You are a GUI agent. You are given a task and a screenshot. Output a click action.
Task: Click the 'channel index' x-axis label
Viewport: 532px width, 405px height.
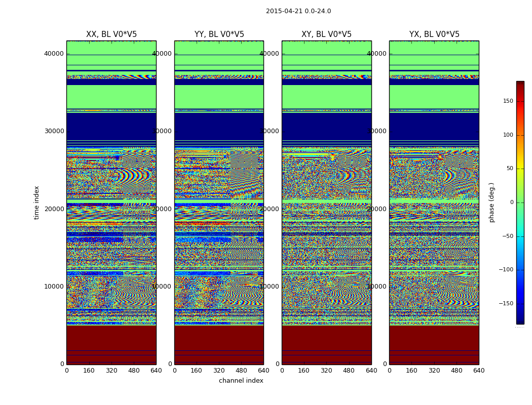(x=241, y=381)
